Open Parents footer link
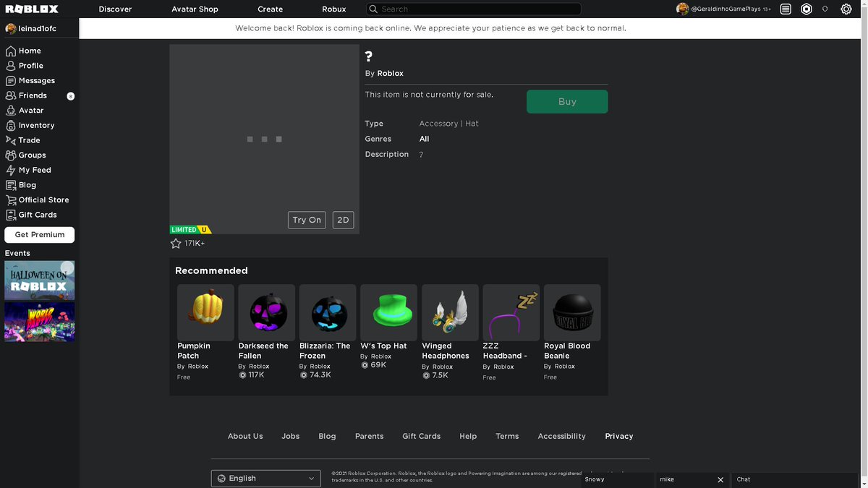The width and height of the screenshot is (868, 488). point(369,436)
